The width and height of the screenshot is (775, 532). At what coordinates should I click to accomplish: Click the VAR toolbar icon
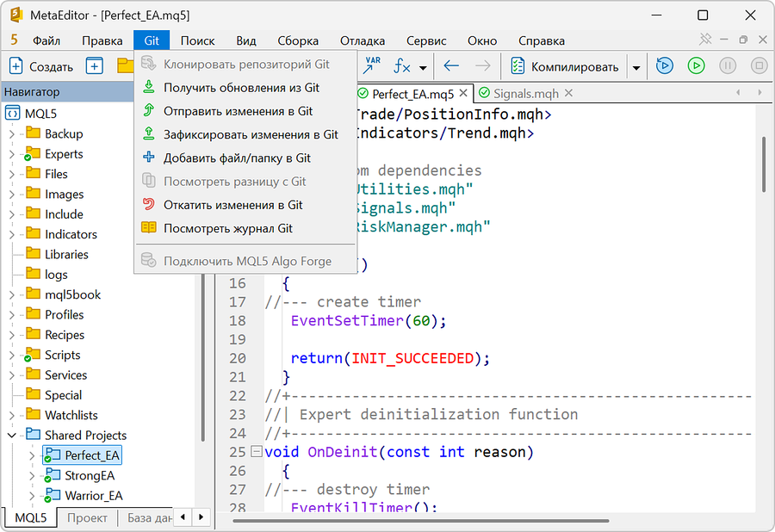point(371,65)
